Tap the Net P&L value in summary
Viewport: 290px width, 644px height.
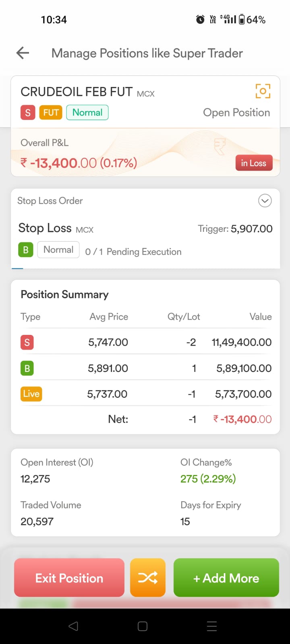click(242, 419)
